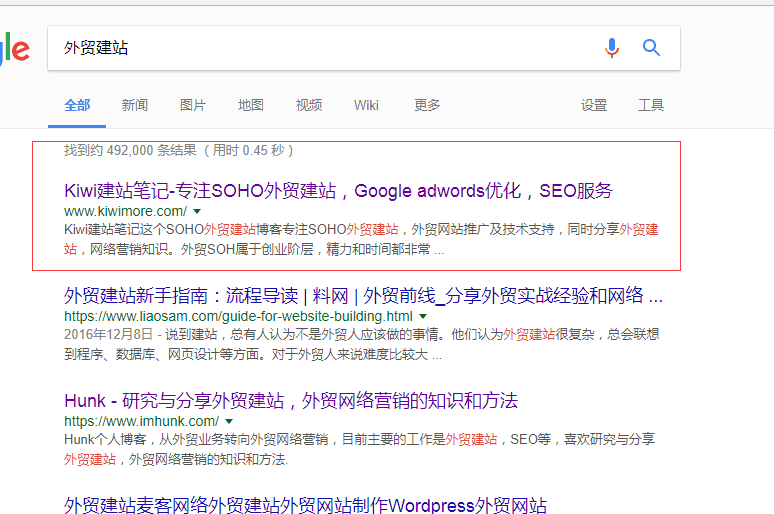The width and height of the screenshot is (774, 514).
Task: Expand arrow next to www.kiwimore.com
Action: click(197, 211)
